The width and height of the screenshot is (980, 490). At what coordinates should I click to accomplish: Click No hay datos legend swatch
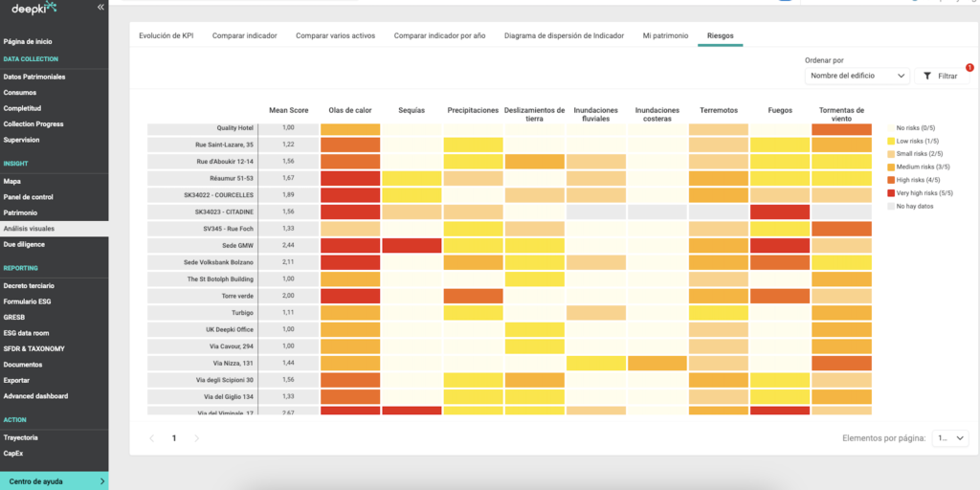pos(890,206)
